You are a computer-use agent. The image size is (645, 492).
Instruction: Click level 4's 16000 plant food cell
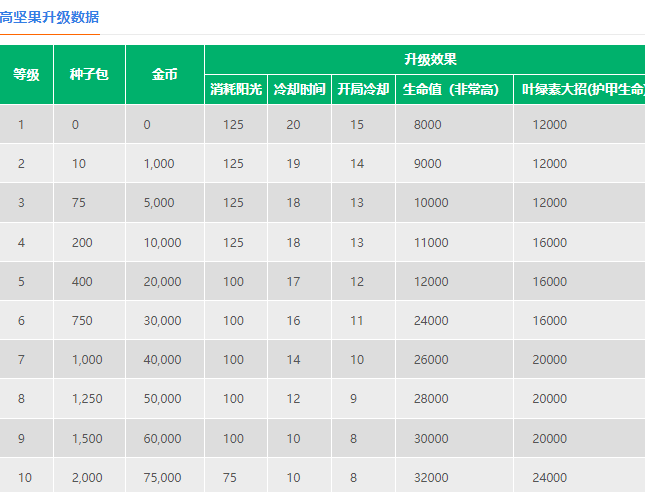579,242
